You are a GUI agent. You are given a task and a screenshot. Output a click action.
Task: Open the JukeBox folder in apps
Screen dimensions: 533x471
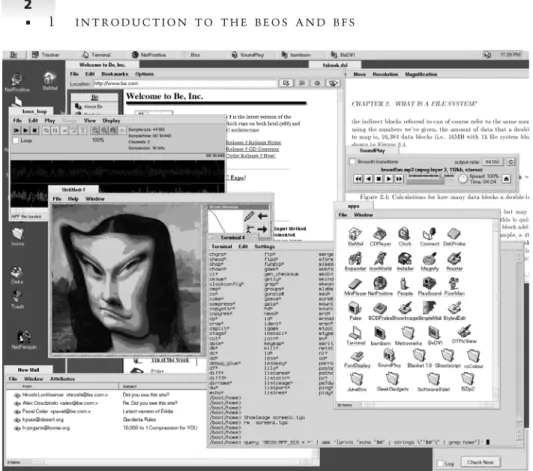[357, 382]
